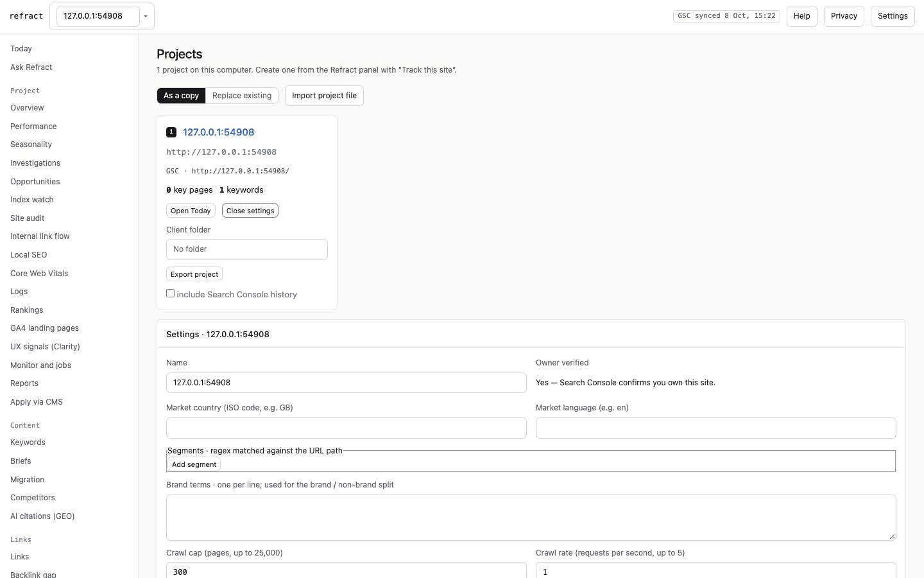Click the project Name field

346,383
